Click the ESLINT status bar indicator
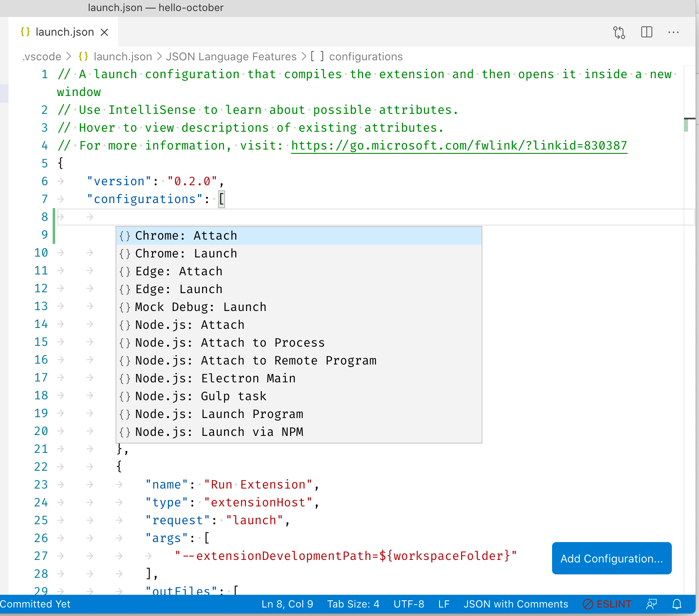The width and height of the screenshot is (699, 616). (x=607, y=604)
